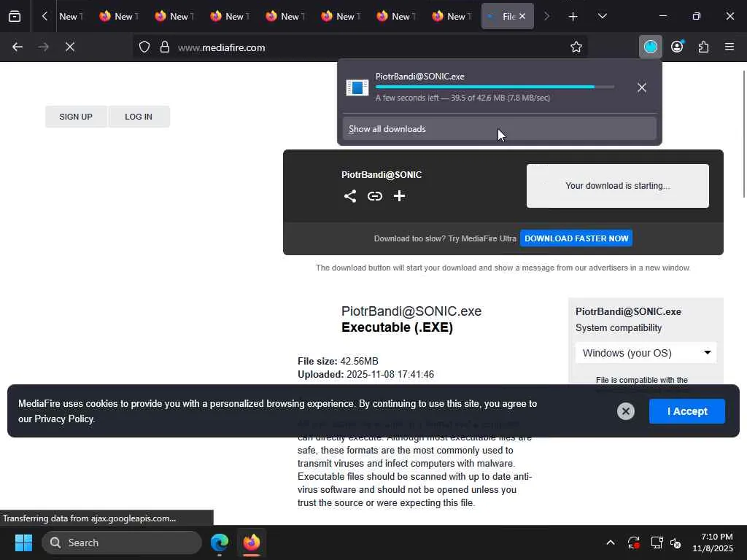Click the exe file icon in downloads panel
The height and width of the screenshot is (560, 747).
(357, 87)
